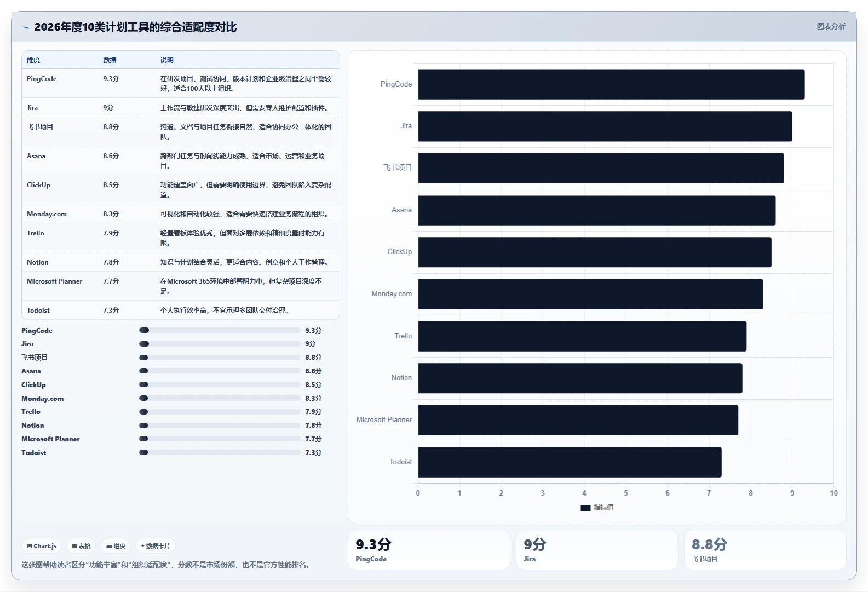The height and width of the screenshot is (592, 868).
Task: Select the Notion table row name
Action: [x=38, y=262]
